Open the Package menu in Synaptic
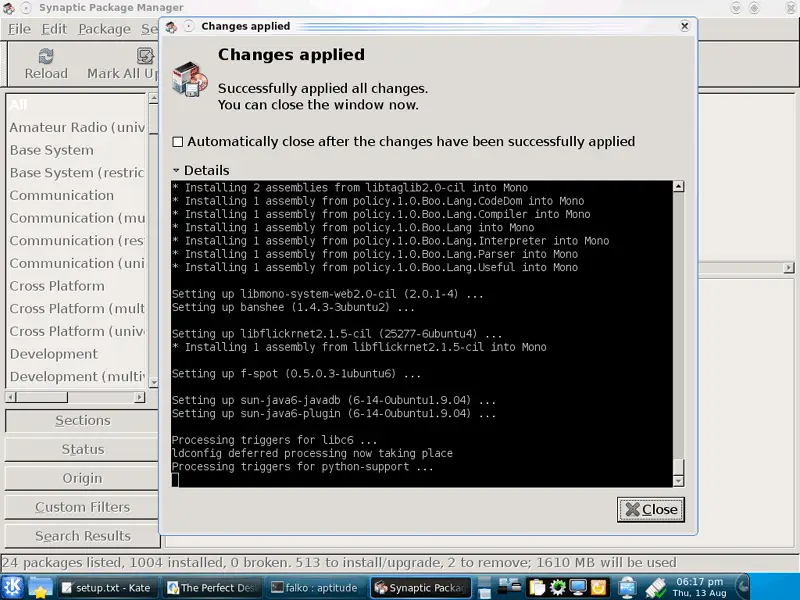The image size is (800, 600). 105,29
